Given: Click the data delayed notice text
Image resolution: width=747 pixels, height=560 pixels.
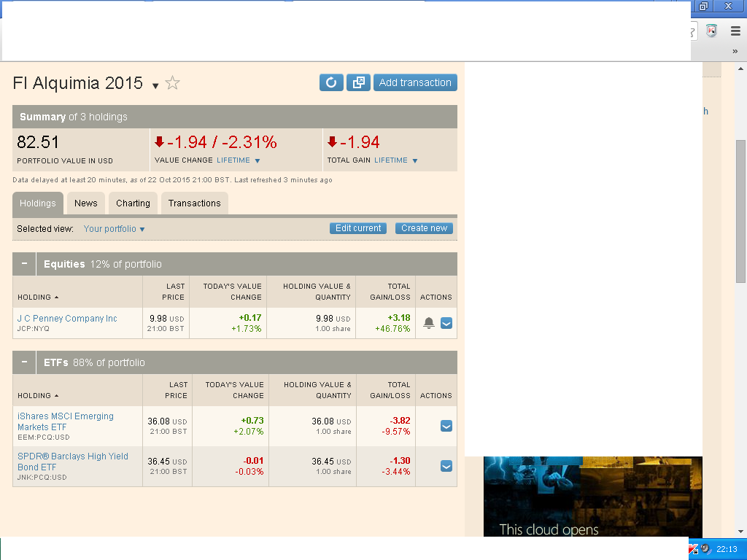Looking at the screenshot, I should 172,180.
